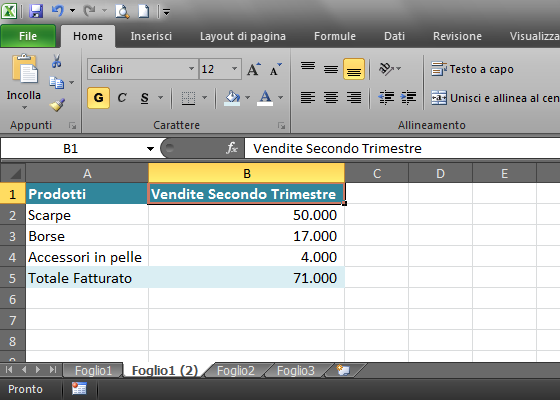The height and width of the screenshot is (400, 560).
Task: Click the Cut scissors icon
Action: click(x=56, y=61)
